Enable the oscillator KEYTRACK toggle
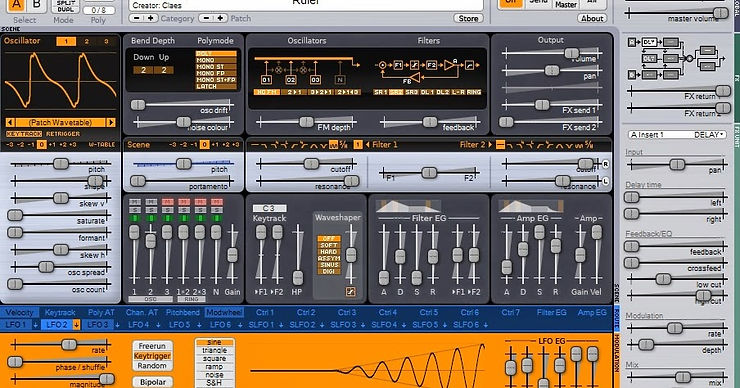Image resolution: width=740 pixels, height=388 pixels. (24, 134)
